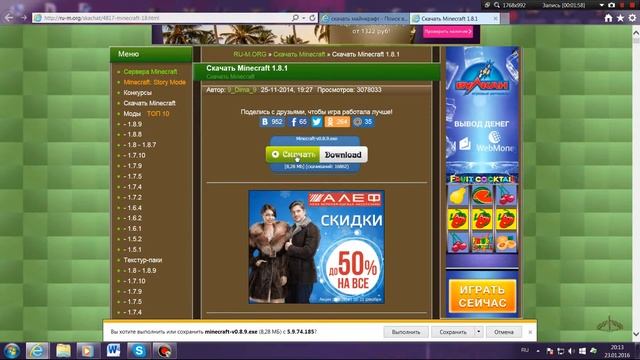Open the browser Home icon
Viewport: 640px width, 360px height.
[608, 18]
